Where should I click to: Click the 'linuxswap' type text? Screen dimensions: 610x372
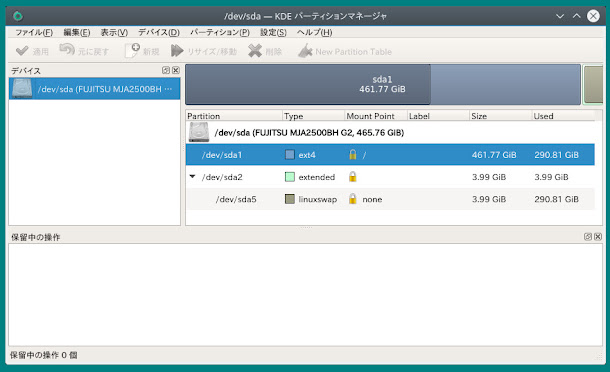click(x=317, y=200)
